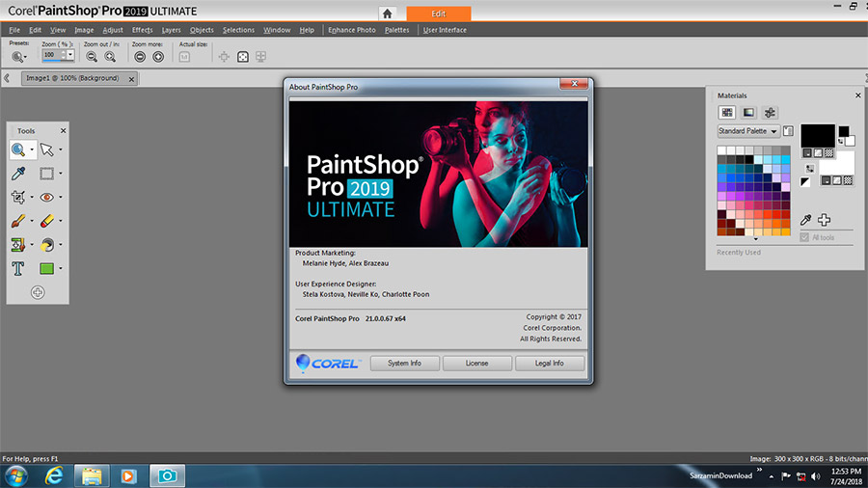Screen dimensions: 868x488
Task: Click the Zoom more plus circle
Action: tap(158, 57)
